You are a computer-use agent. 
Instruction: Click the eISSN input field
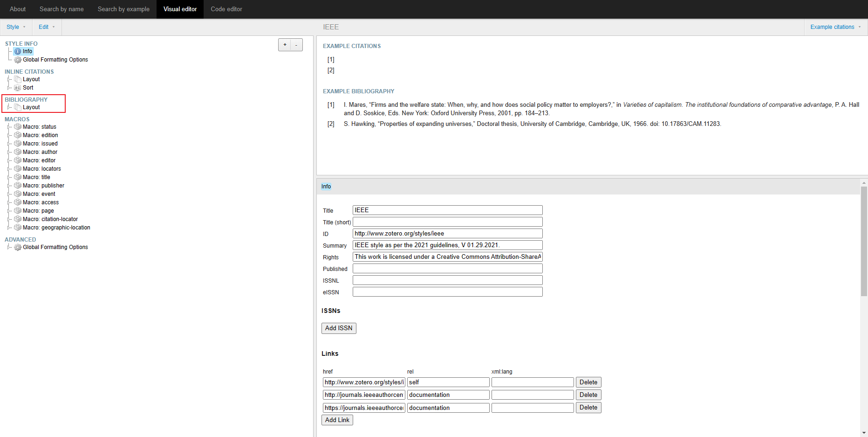448,292
